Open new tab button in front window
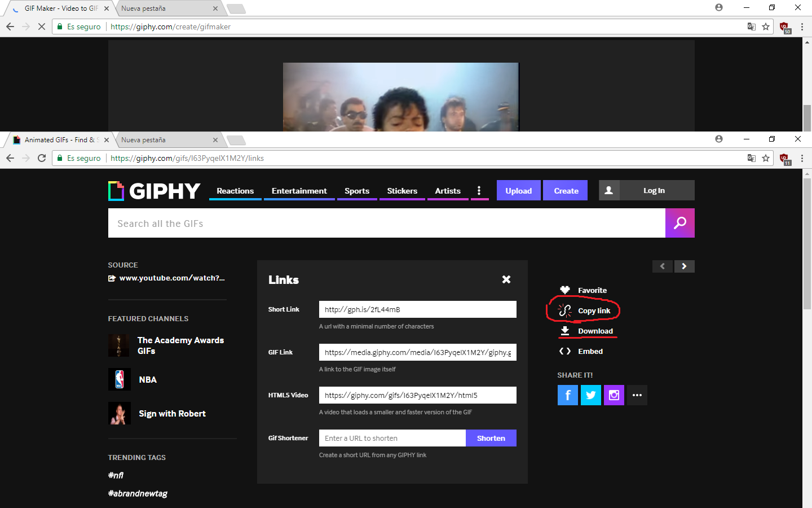 click(236, 140)
